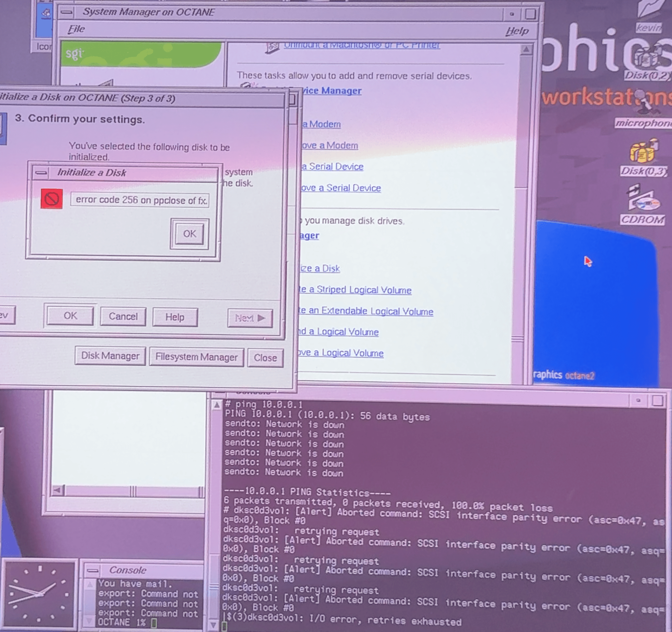Screen dimensions: 672x632
Task: Click the large console scroll up arrow
Action: point(217,405)
